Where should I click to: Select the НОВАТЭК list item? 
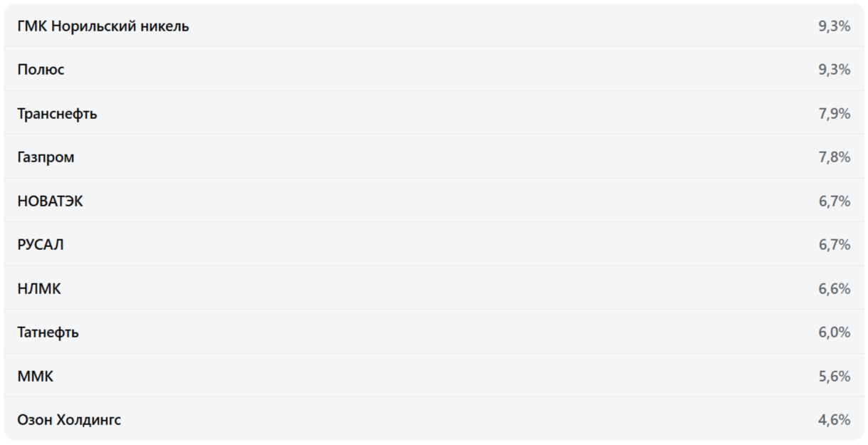[x=50, y=201]
